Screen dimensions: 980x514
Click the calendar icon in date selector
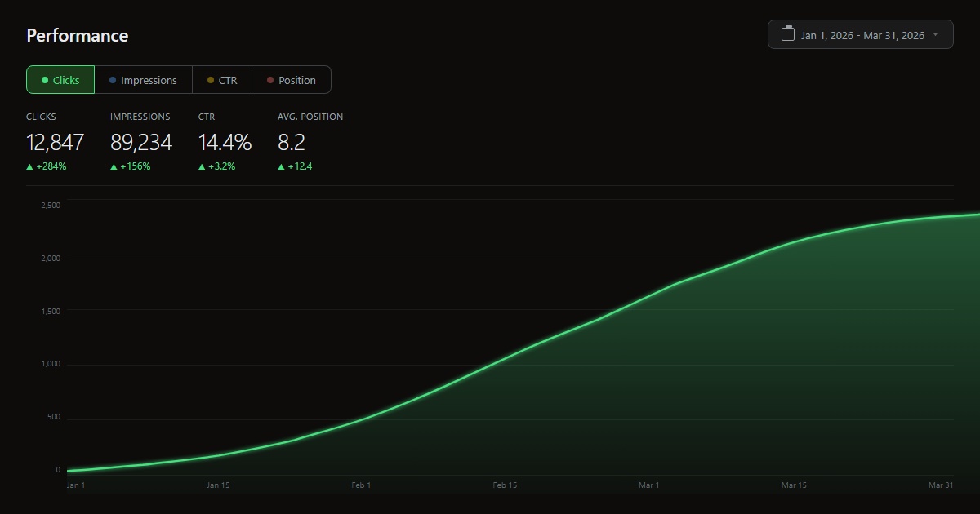click(x=788, y=34)
